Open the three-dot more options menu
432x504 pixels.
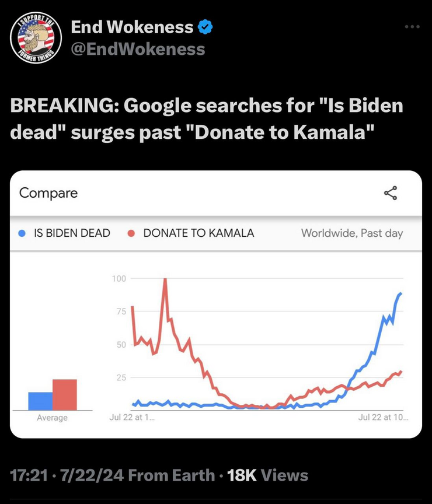tap(412, 27)
